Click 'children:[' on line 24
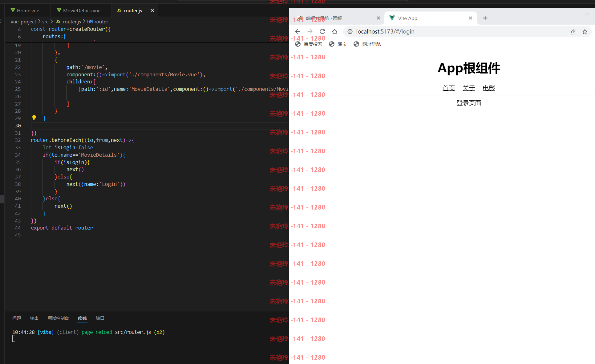The width and height of the screenshot is (595, 364). (81, 82)
